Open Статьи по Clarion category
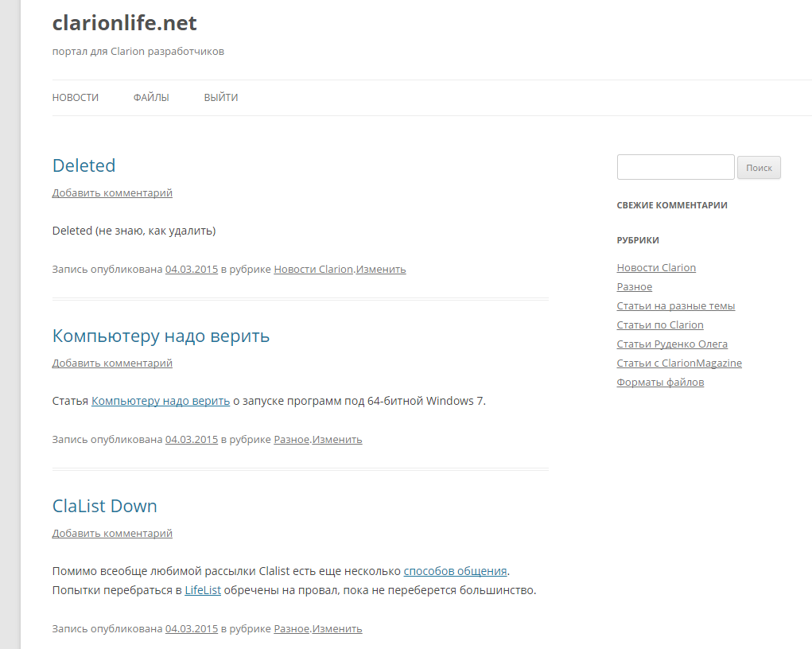812x649 pixels. tap(660, 325)
